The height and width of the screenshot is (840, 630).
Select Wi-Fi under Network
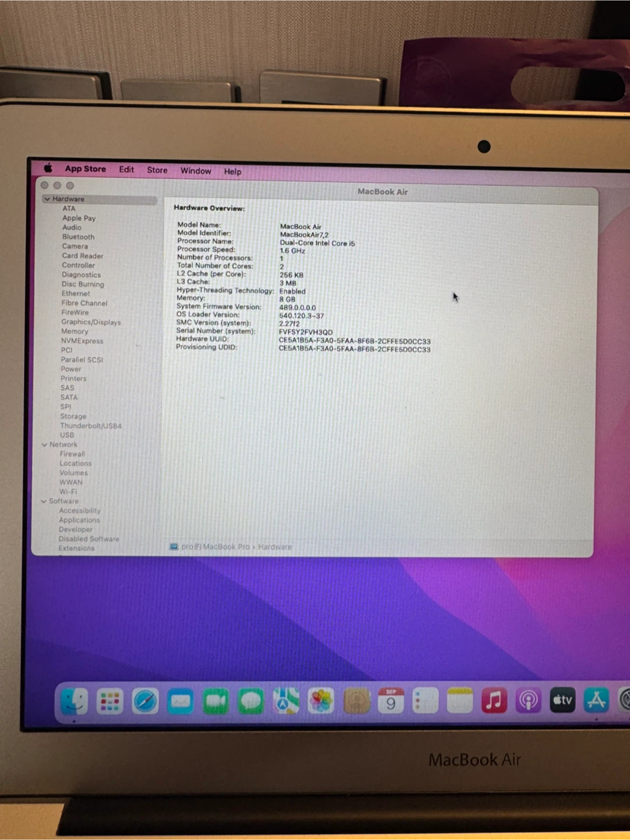coord(68,492)
